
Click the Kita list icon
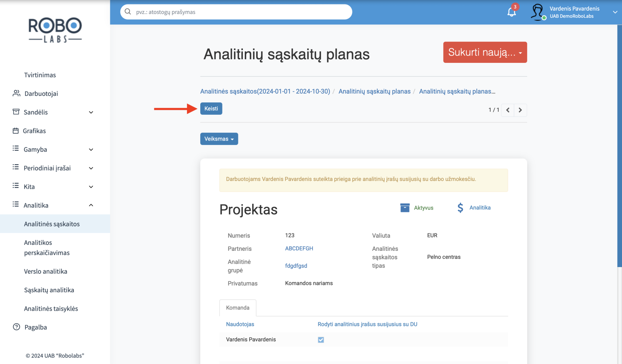pos(16,186)
